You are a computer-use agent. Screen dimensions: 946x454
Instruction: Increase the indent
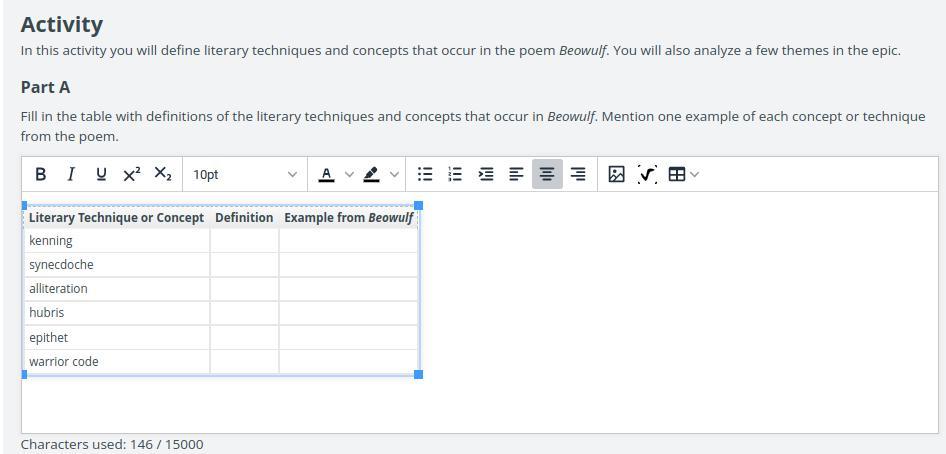click(x=486, y=174)
